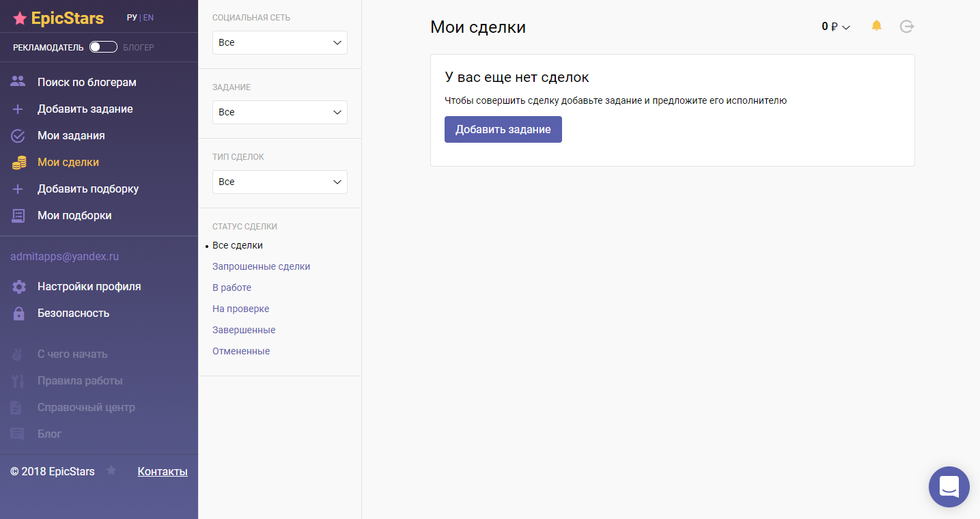The width and height of the screenshot is (980, 519).
Task: Click the EpicStars star logo icon
Action: pos(20,18)
